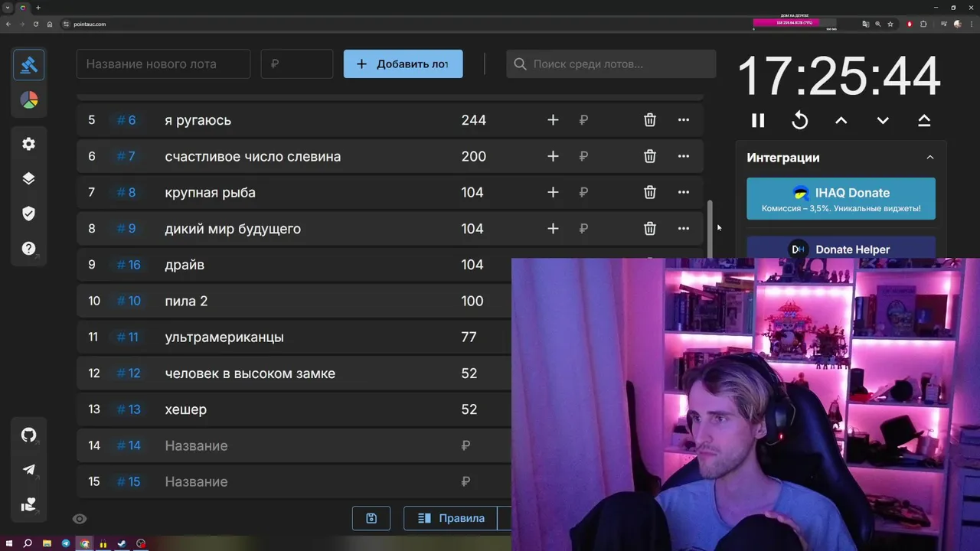980x551 pixels.
Task: Open Telegram from the taskbar
Action: coord(65,544)
